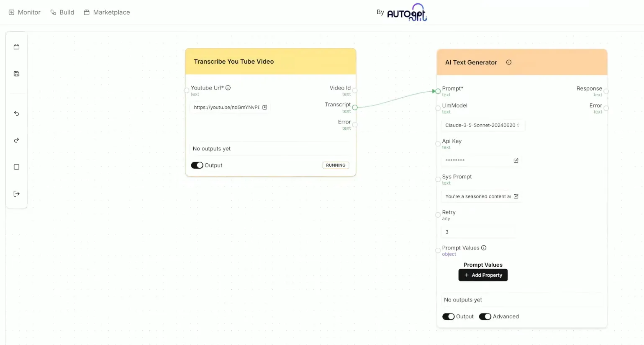Click the 'Transcript' output label
This screenshot has width=644, height=345.
(338, 105)
